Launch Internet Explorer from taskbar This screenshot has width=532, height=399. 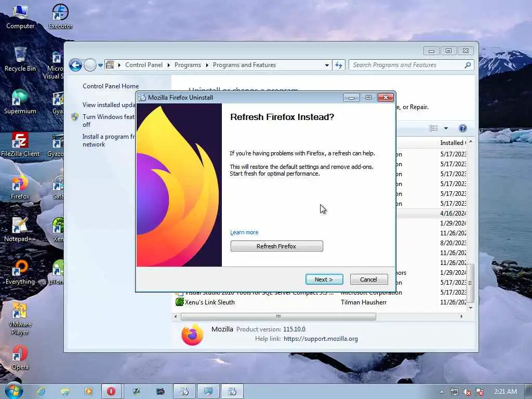42,392
